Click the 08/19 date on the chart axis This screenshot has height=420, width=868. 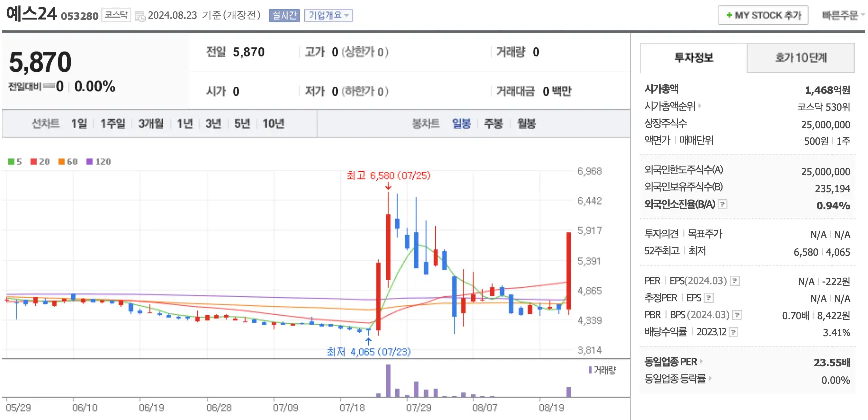551,408
